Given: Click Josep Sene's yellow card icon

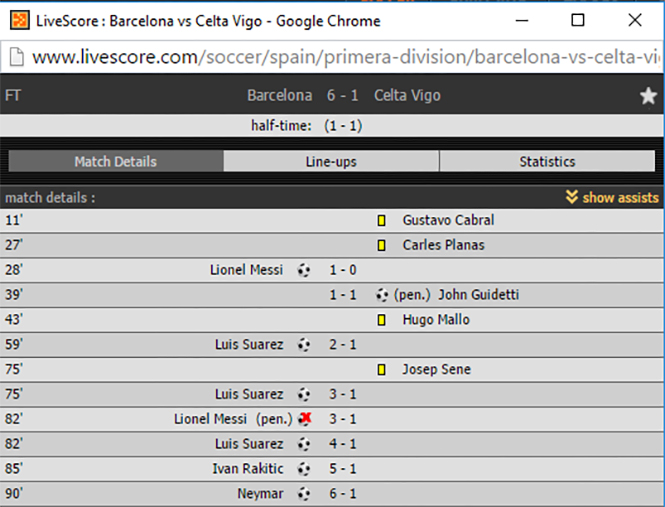Looking at the screenshot, I should click(381, 370).
